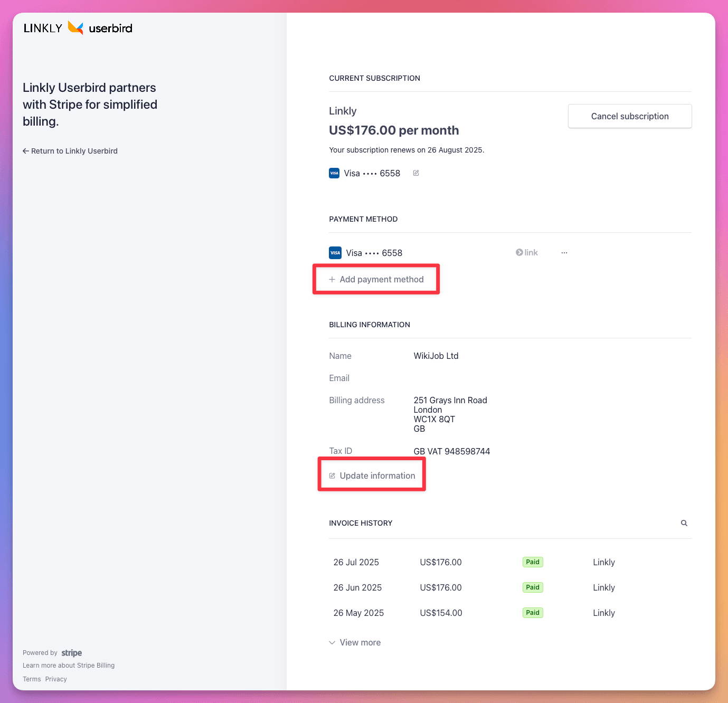Select the Paid status badge for 26 Jul 2025
This screenshot has width=728, height=703.
click(x=532, y=562)
